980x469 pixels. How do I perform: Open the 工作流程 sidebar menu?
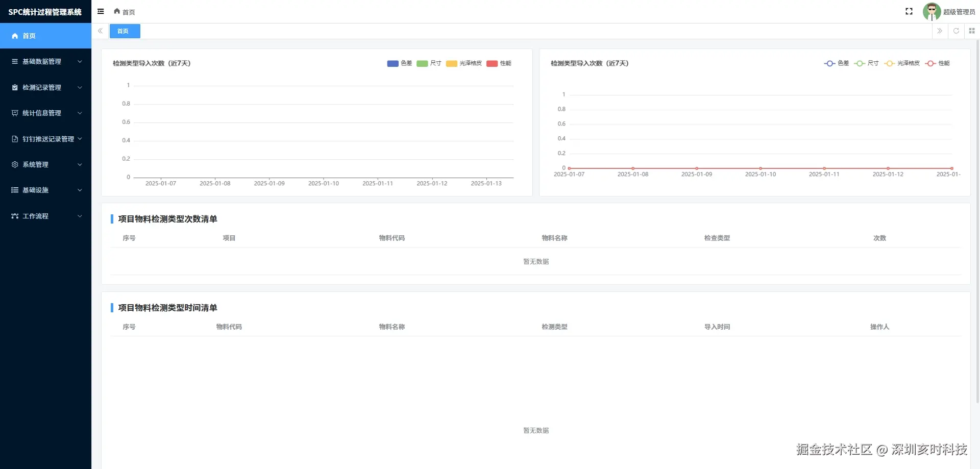pyautogui.click(x=45, y=216)
